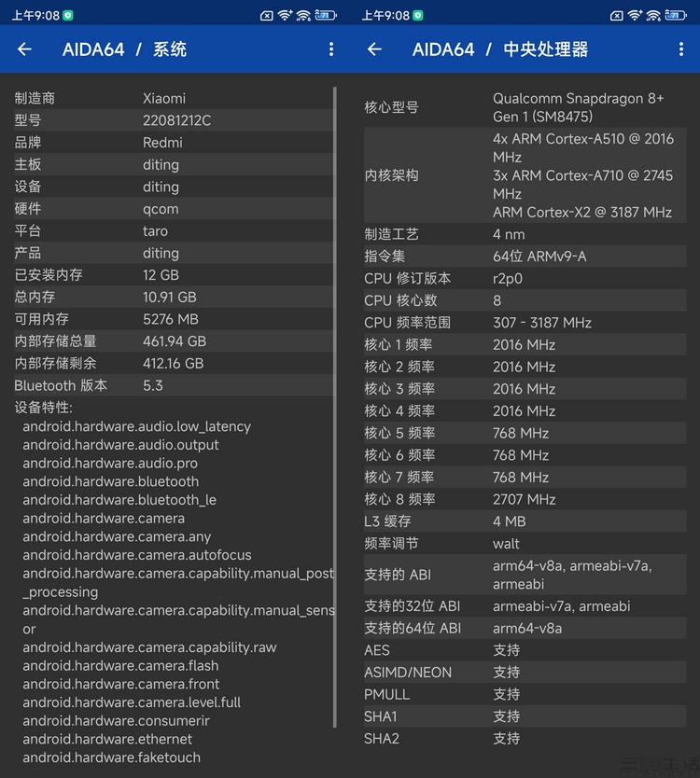This screenshot has width=700, height=778.
Task: Open overflow menu on the 中央处理器 screen
Action: tap(681, 49)
